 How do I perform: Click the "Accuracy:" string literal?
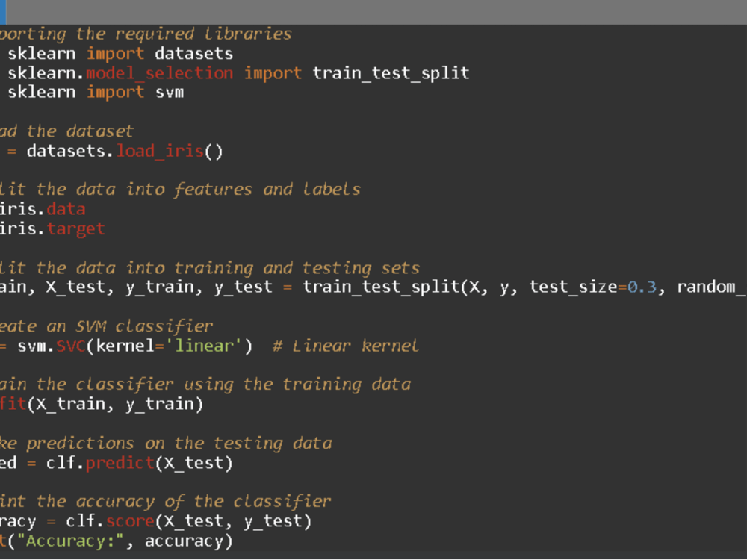70,541
